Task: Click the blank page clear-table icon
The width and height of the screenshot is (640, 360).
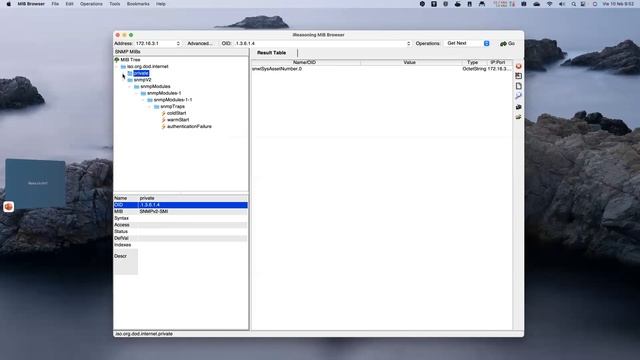Action: [x=518, y=86]
